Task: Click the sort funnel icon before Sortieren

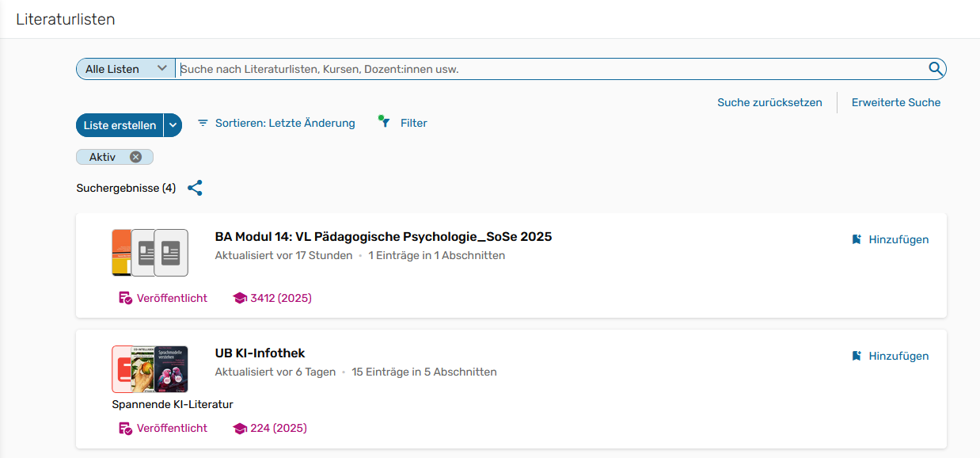Action: point(202,122)
